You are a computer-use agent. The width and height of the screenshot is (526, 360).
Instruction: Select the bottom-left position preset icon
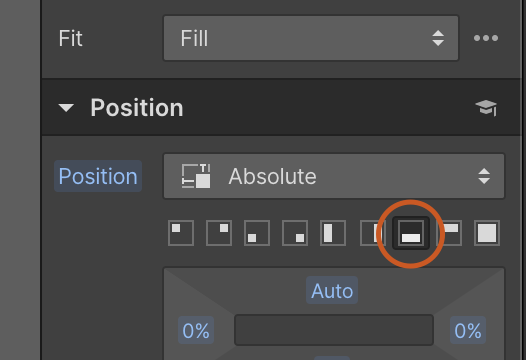257,233
